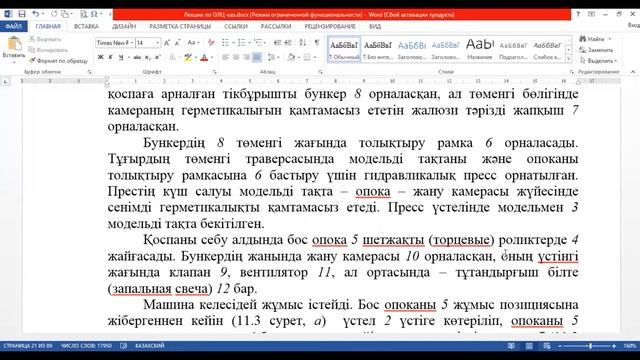Switch to the ДИЗАЙН tab
640x360 pixels.
[124, 26]
